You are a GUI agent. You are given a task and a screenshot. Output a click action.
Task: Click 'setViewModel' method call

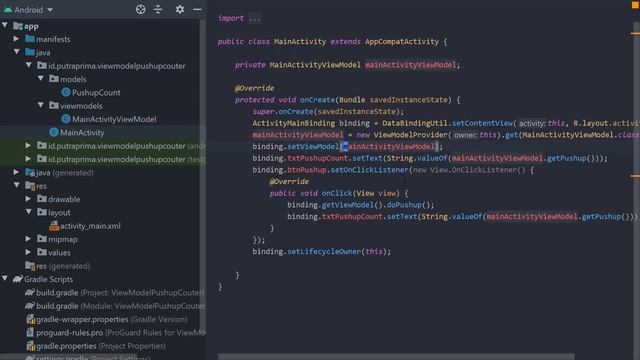pos(313,147)
